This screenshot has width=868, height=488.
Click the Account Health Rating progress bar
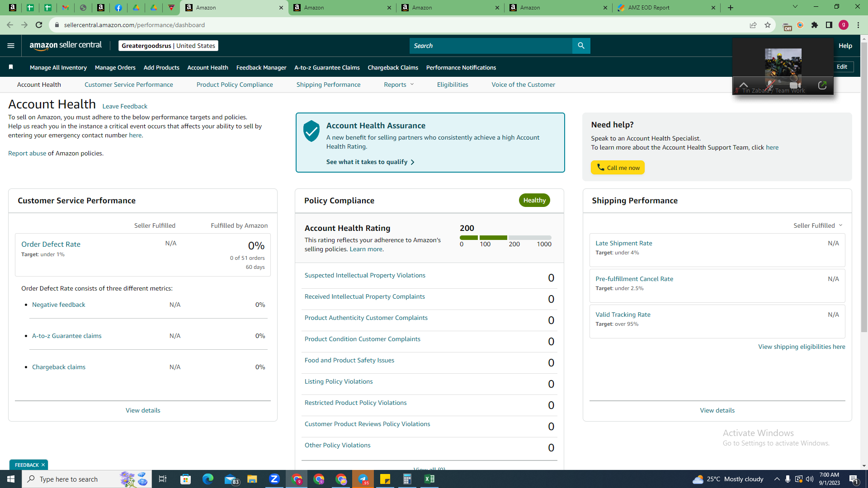pyautogui.click(x=505, y=238)
